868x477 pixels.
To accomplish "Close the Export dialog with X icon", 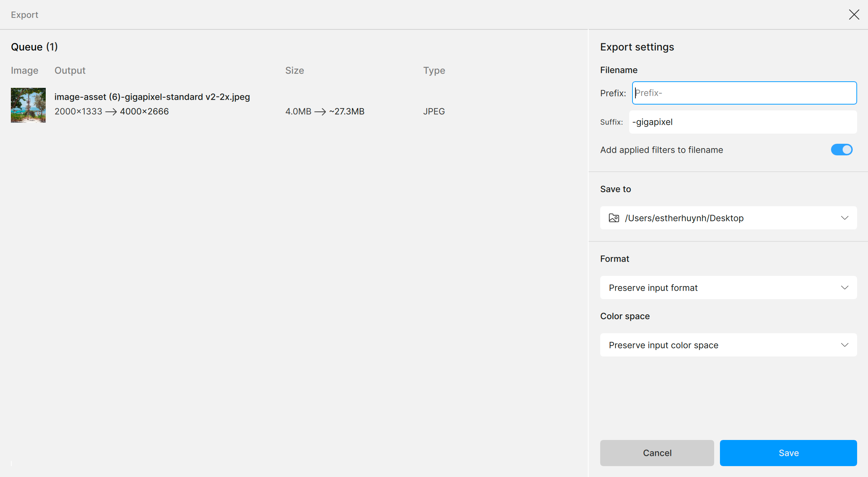I will point(854,15).
